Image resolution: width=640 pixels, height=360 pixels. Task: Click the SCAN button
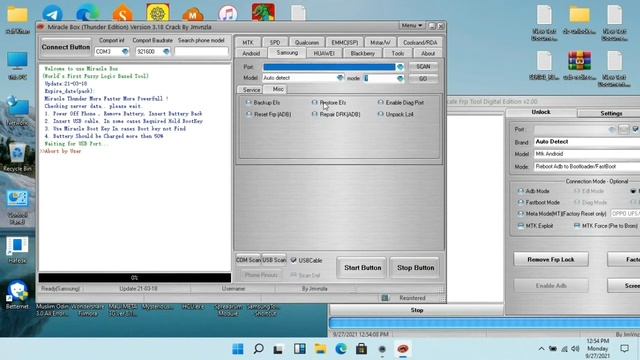(423, 67)
